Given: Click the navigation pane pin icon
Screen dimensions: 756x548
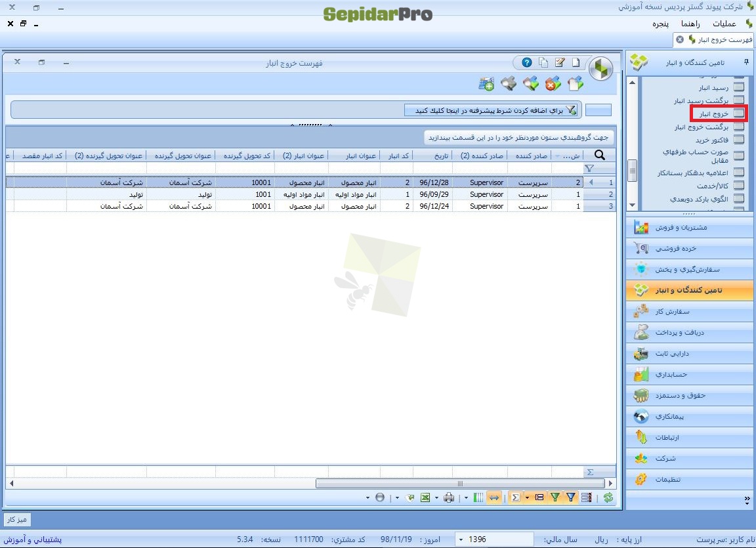Looking at the screenshot, I should pos(746,62).
